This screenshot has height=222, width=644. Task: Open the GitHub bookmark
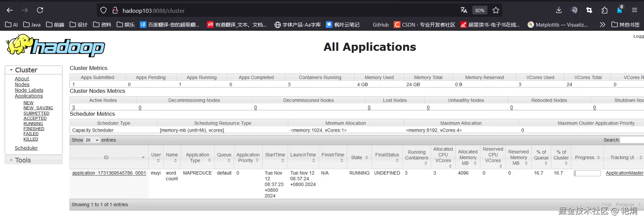[x=380, y=25]
